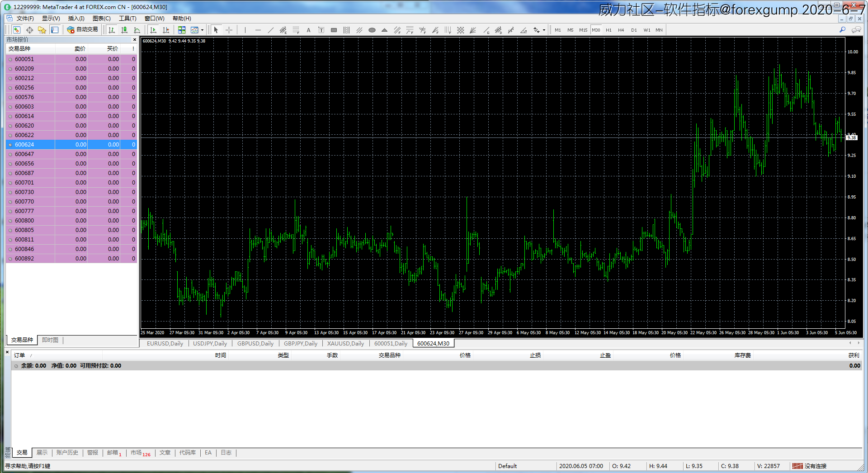868x473 pixels.
Task: Select symbol 600892 in market watch
Action: 71,258
